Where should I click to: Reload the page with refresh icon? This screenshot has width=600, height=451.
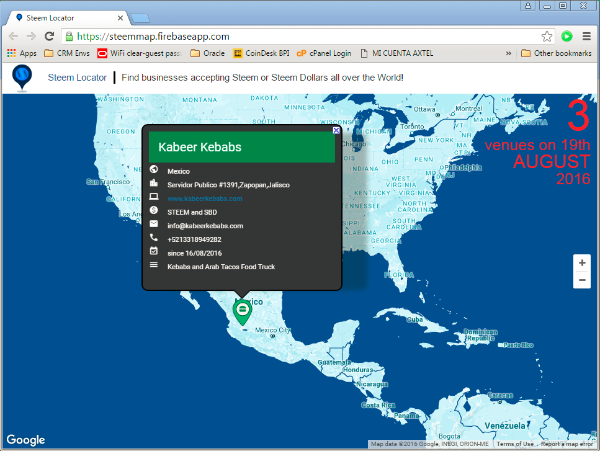(49, 36)
